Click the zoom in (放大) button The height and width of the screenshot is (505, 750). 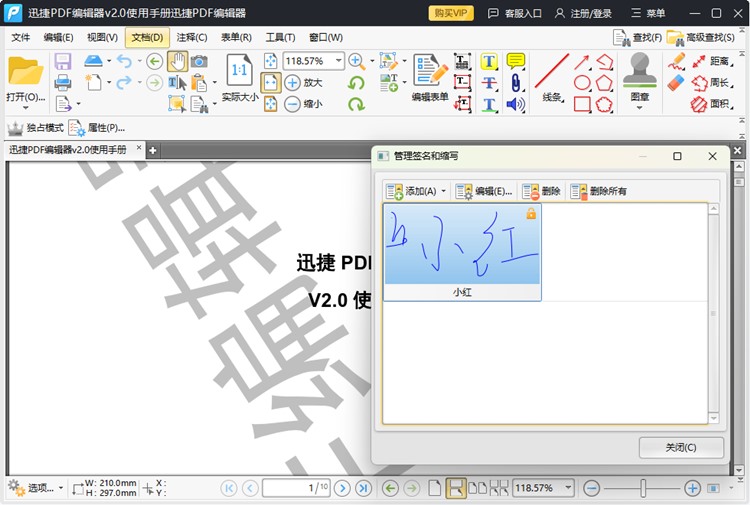304,82
